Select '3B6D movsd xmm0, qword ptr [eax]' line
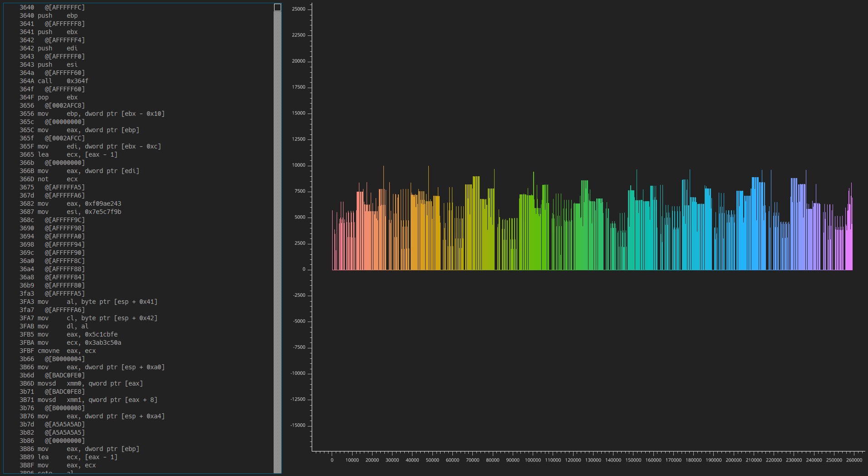 click(138, 383)
